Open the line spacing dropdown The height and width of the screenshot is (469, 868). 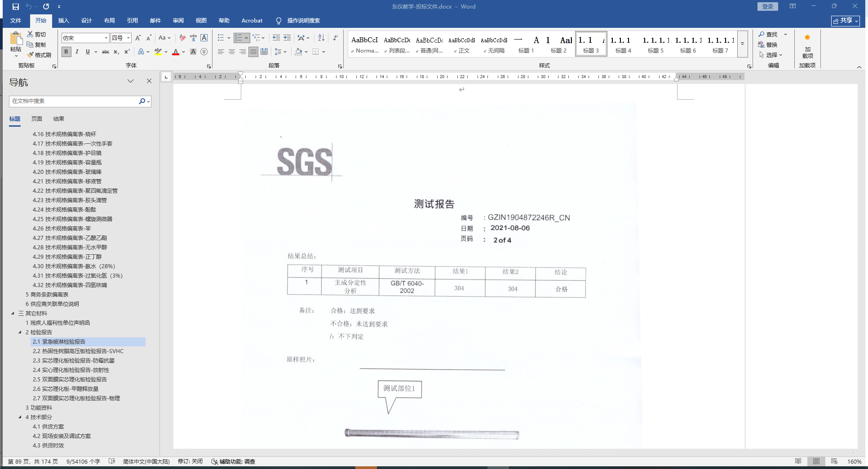(x=280, y=52)
